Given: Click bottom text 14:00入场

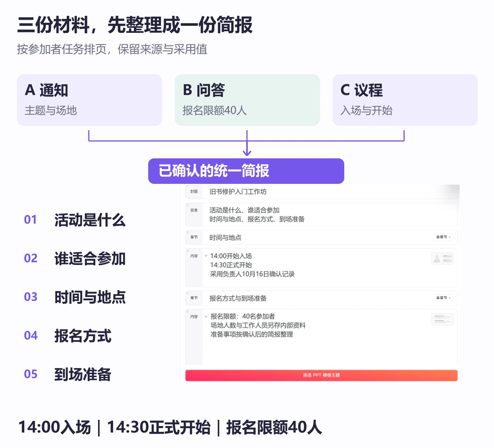Looking at the screenshot, I should coord(54,427).
